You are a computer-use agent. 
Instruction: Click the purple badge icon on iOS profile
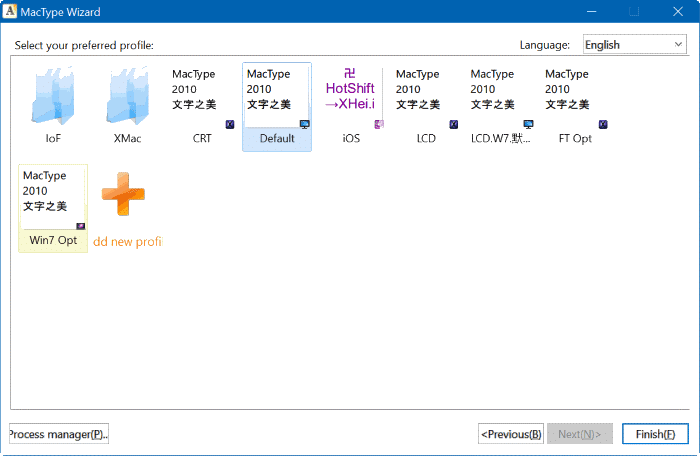click(379, 124)
